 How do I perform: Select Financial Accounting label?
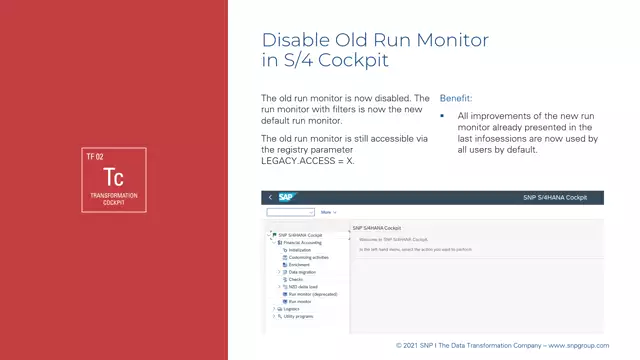[302, 242]
